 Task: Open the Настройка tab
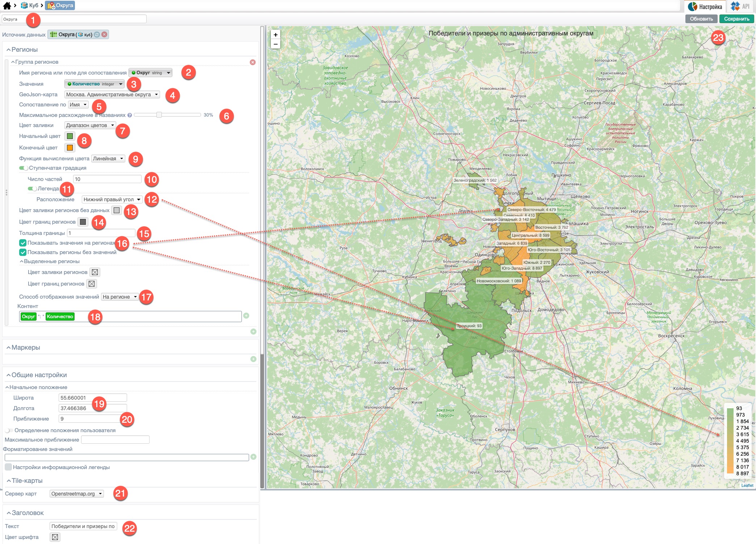pyautogui.click(x=705, y=7)
